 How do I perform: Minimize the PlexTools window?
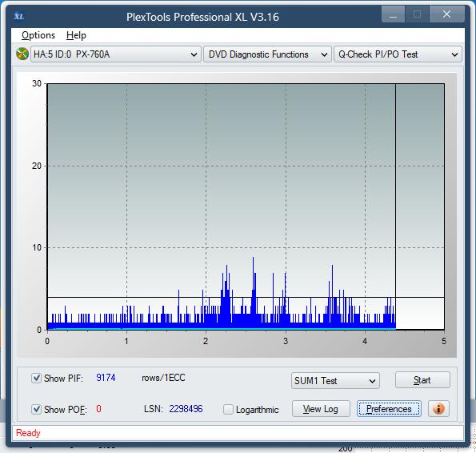[x=393, y=14]
